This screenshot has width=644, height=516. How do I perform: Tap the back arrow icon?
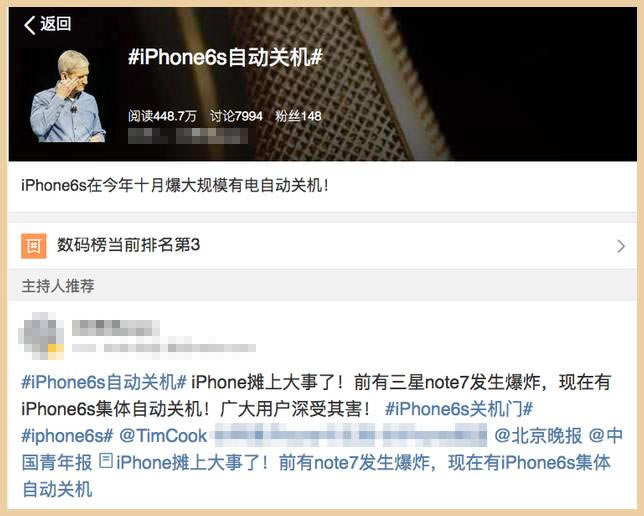pyautogui.click(x=30, y=25)
